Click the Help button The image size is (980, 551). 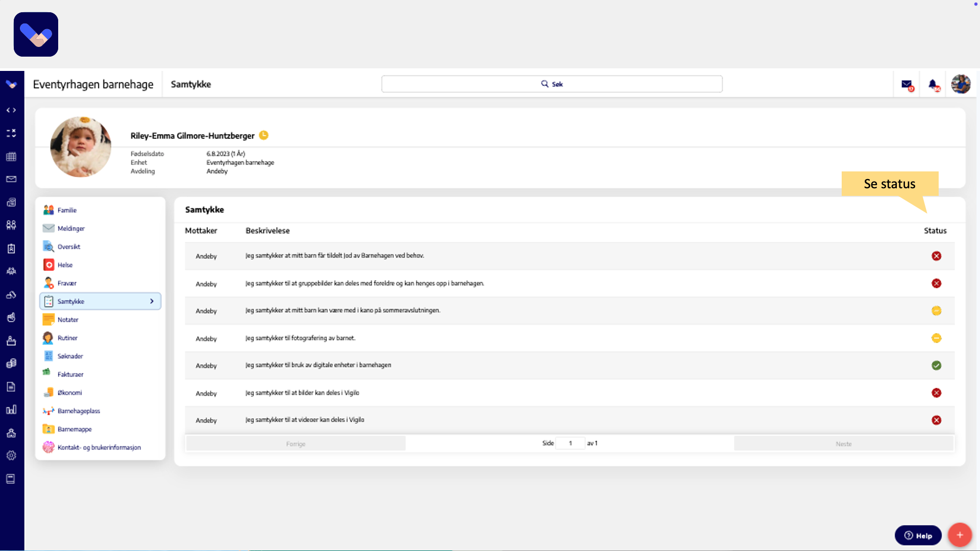pyautogui.click(x=918, y=536)
